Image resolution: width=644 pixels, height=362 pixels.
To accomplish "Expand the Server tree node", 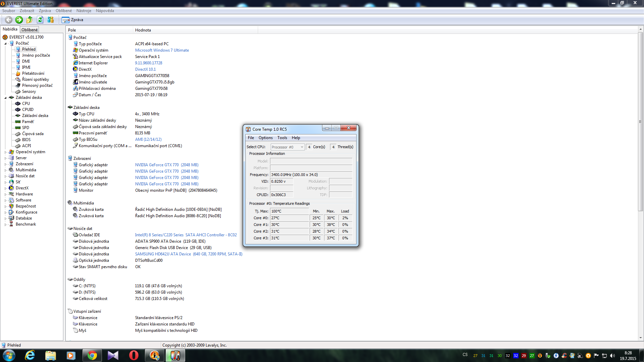I will (x=5, y=158).
